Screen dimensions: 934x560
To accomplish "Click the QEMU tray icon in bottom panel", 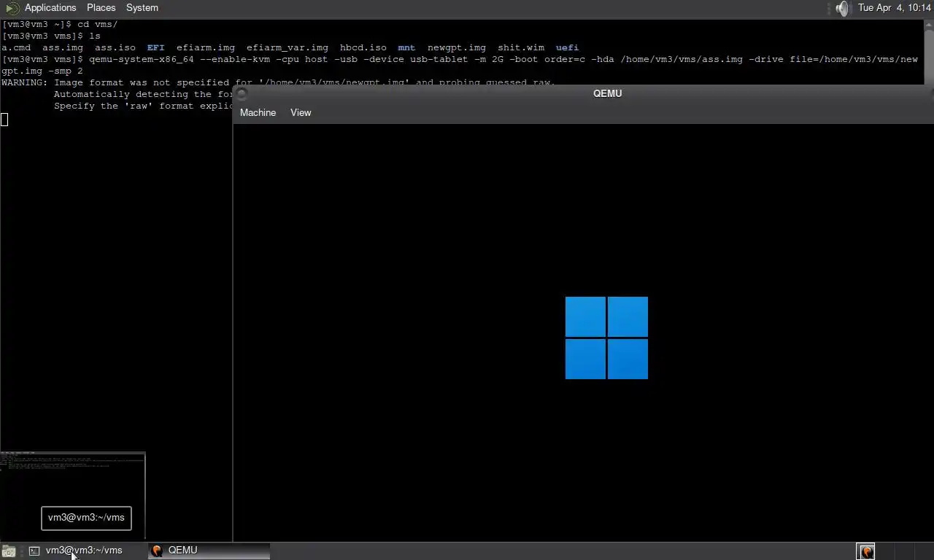I will pos(865,551).
